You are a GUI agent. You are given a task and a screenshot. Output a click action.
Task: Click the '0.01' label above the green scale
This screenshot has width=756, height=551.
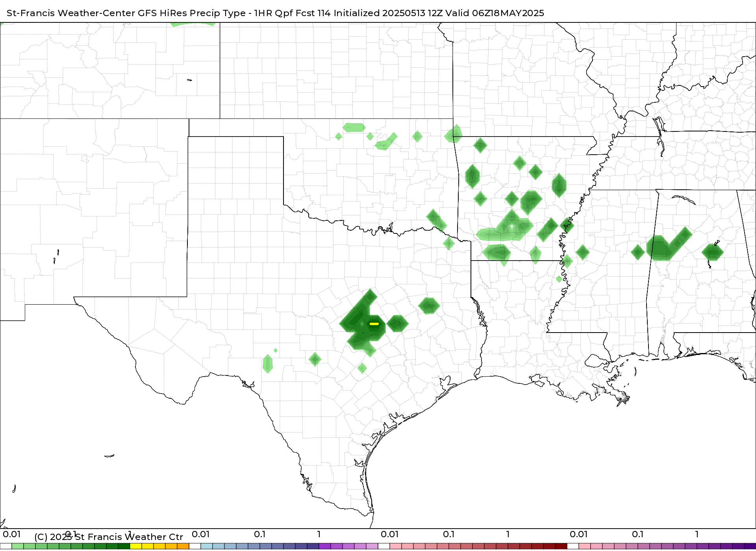pos(12,534)
